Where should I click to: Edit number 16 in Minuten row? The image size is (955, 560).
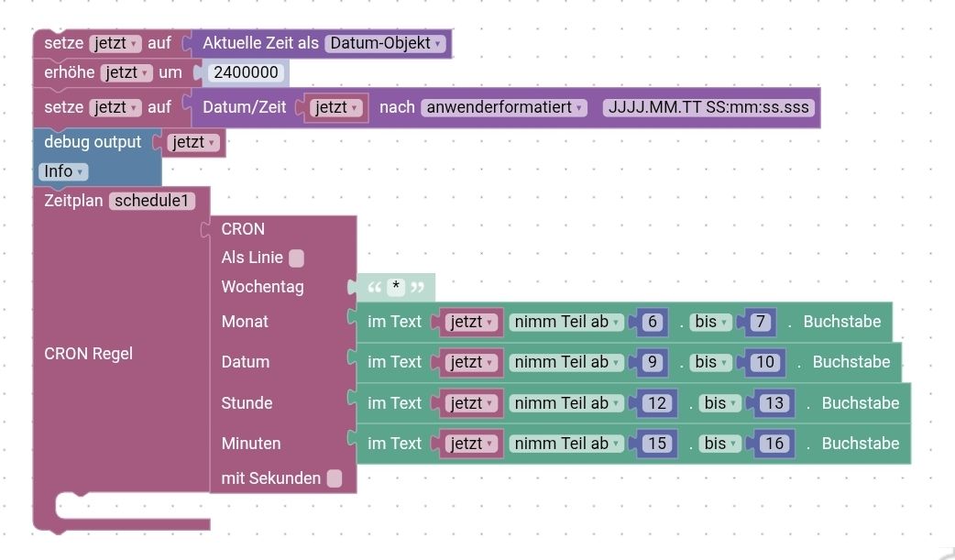[774, 444]
